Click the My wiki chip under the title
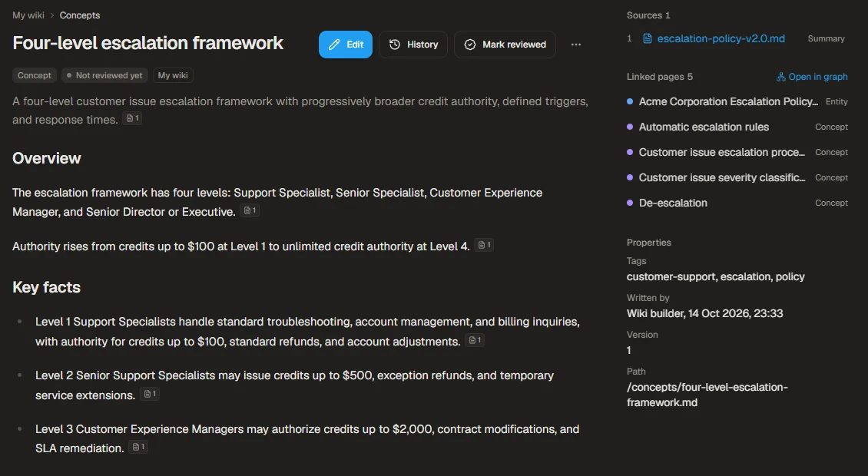The height and width of the screenshot is (476, 868). point(173,75)
